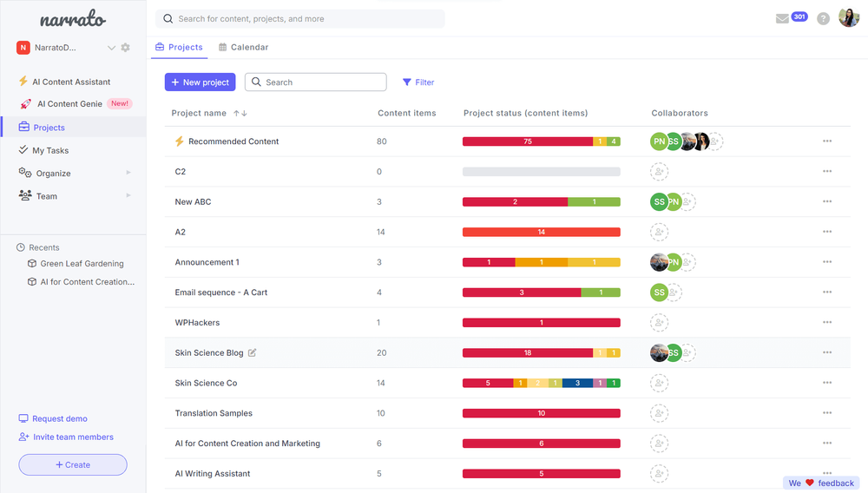Add collaborator to WPHackers project
Image resolution: width=868 pixels, height=493 pixels.
click(x=659, y=322)
